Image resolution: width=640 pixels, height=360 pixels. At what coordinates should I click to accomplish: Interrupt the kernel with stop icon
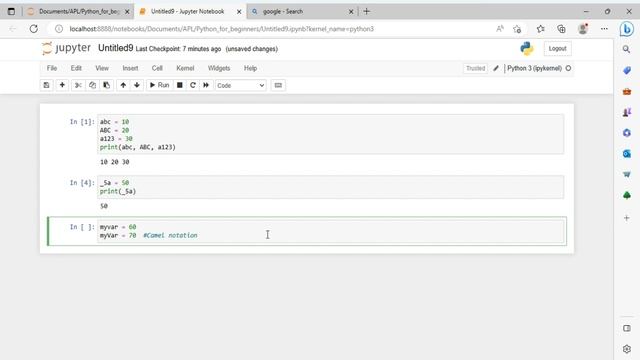pyautogui.click(x=180, y=85)
